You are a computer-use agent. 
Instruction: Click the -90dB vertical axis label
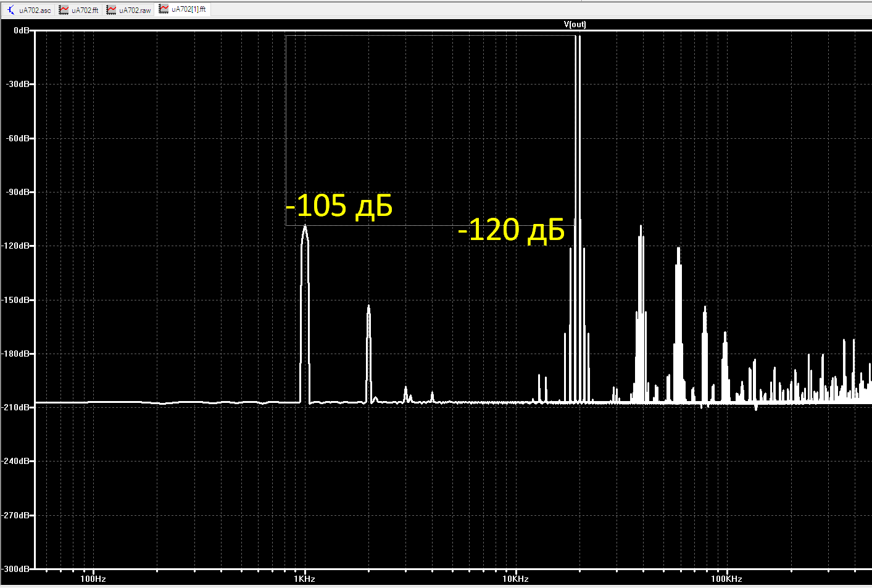[x=18, y=192]
